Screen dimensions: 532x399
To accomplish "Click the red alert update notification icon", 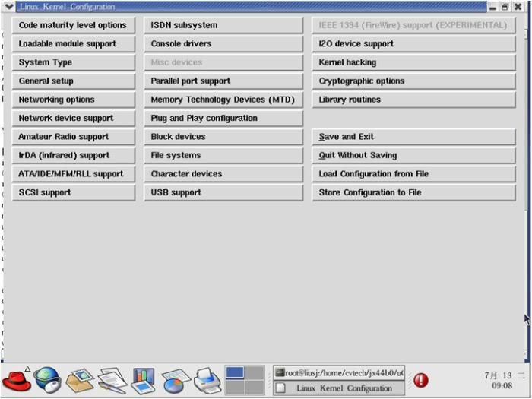I will pos(420,380).
